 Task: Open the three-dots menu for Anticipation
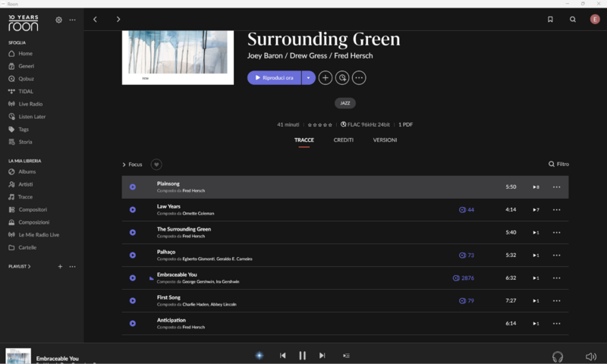(556, 323)
